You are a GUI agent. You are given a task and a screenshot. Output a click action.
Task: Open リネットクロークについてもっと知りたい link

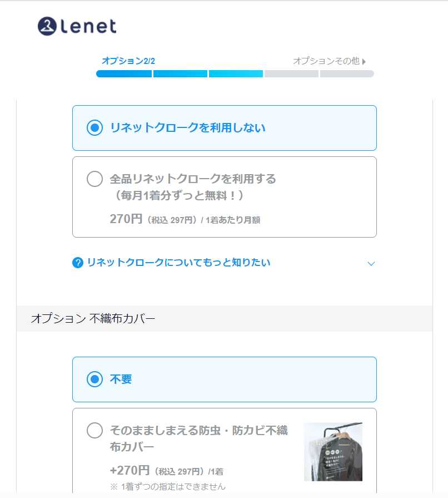pyautogui.click(x=178, y=263)
